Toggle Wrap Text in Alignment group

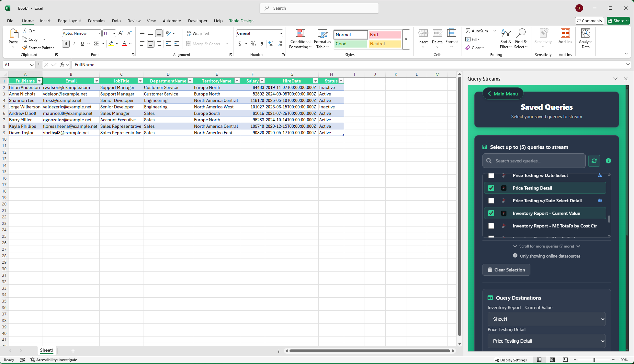198,33
